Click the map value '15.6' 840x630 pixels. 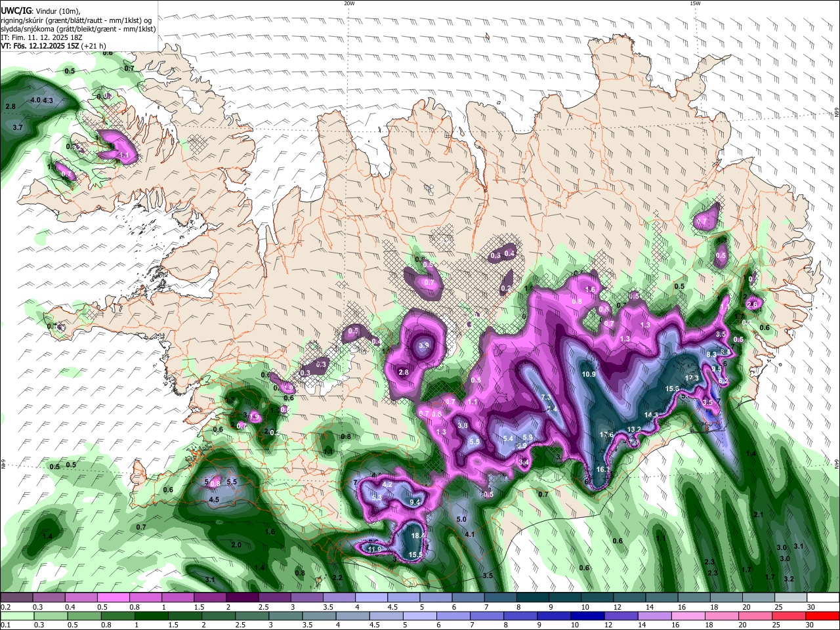(672, 388)
